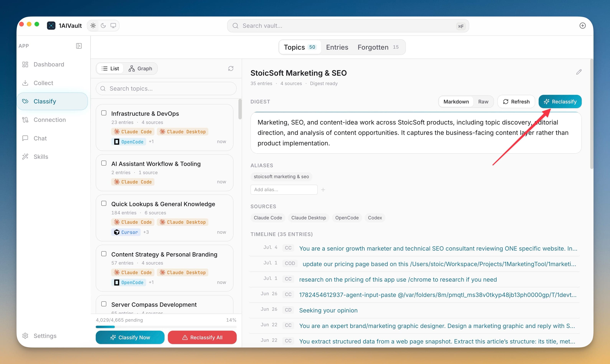The width and height of the screenshot is (610, 364).
Task: Check Quick Lookups & General Knowledge checkbox
Action: (x=104, y=204)
